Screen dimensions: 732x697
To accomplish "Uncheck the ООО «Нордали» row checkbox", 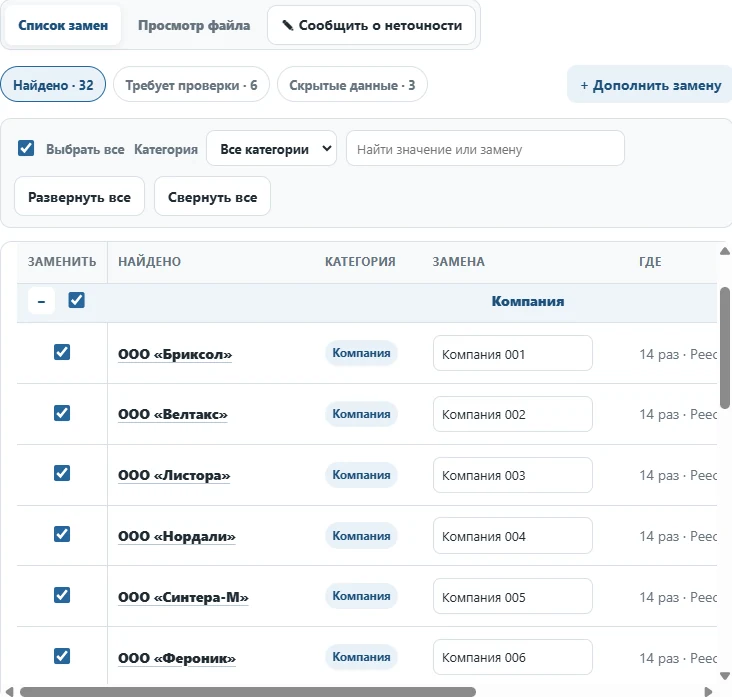I will click(x=62, y=534).
